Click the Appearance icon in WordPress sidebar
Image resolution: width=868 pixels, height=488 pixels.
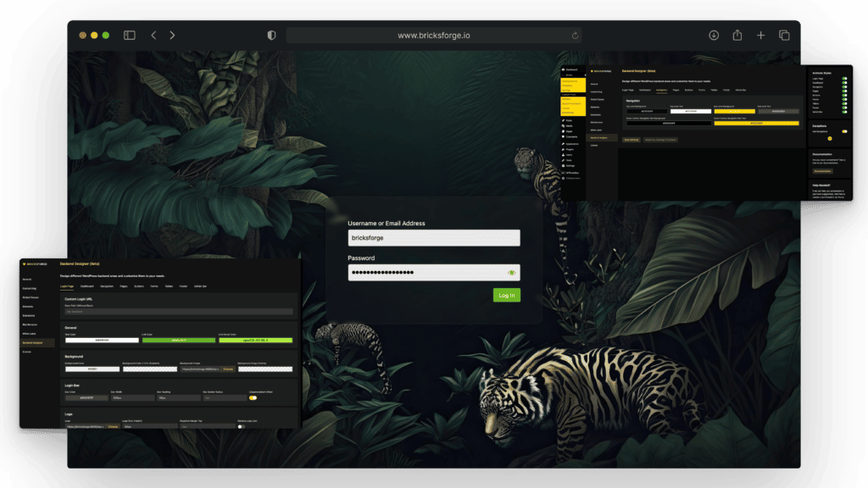(565, 143)
